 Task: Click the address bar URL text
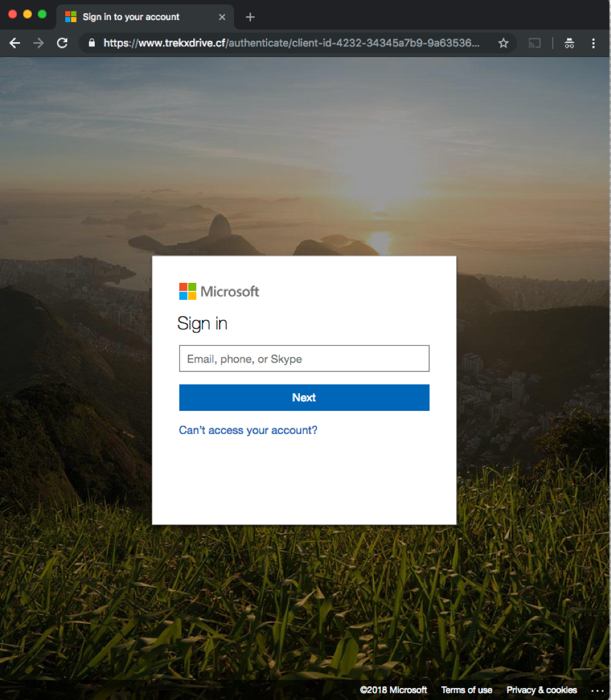tap(291, 43)
